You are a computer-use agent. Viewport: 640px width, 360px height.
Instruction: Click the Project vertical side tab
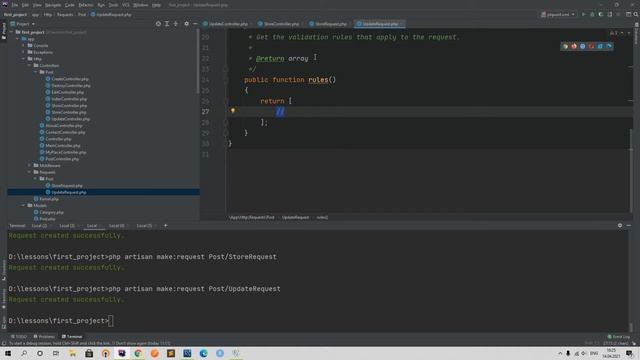(x=4, y=31)
